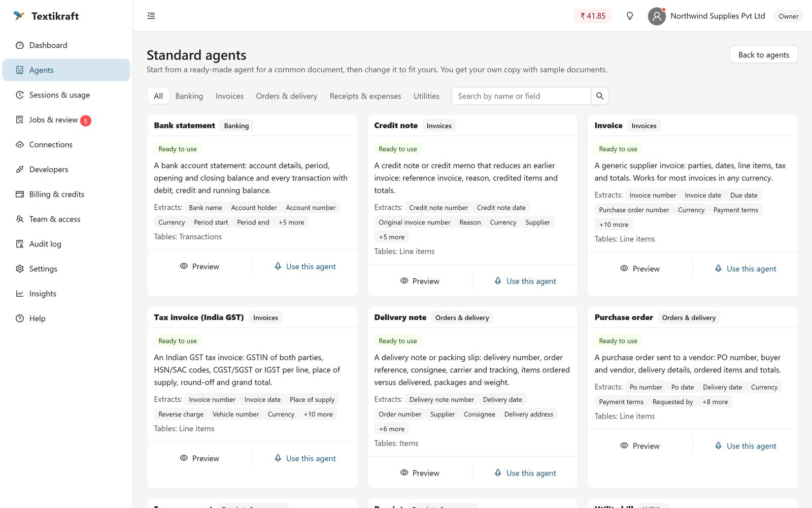Preview the Purchase order agent
The height and width of the screenshot is (508, 812).
[x=640, y=446]
